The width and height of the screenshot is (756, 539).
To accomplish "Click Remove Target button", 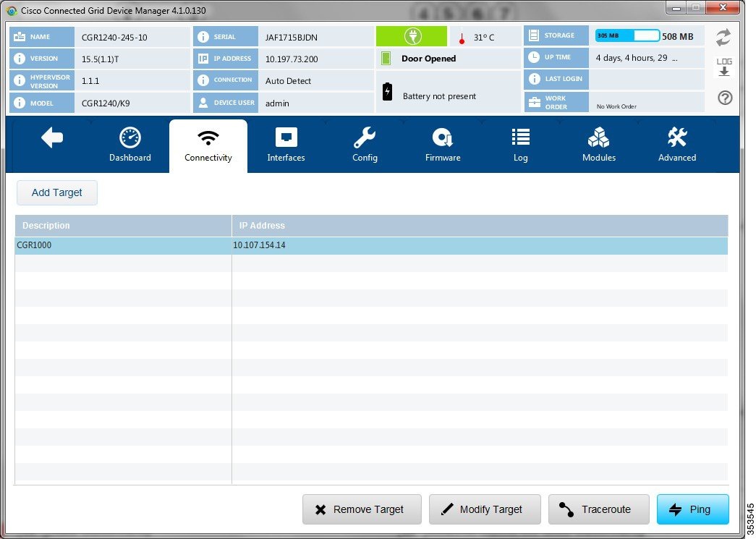I will (x=362, y=509).
